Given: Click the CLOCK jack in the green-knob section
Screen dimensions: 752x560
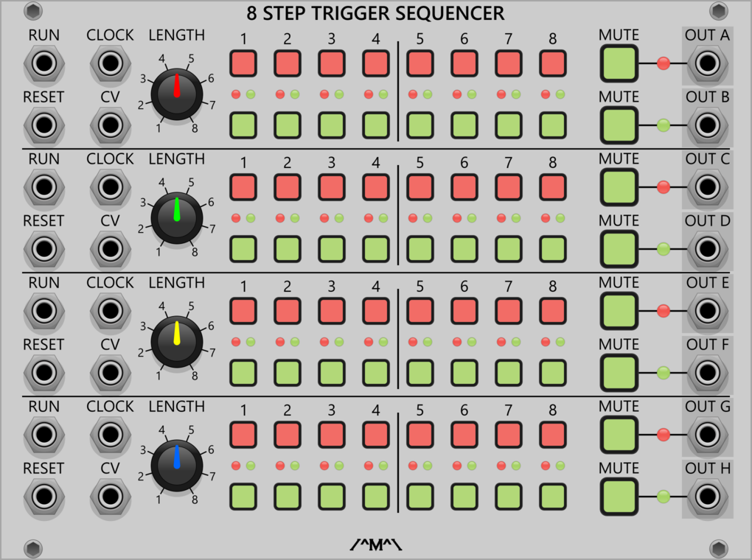Looking at the screenshot, I should [x=111, y=187].
